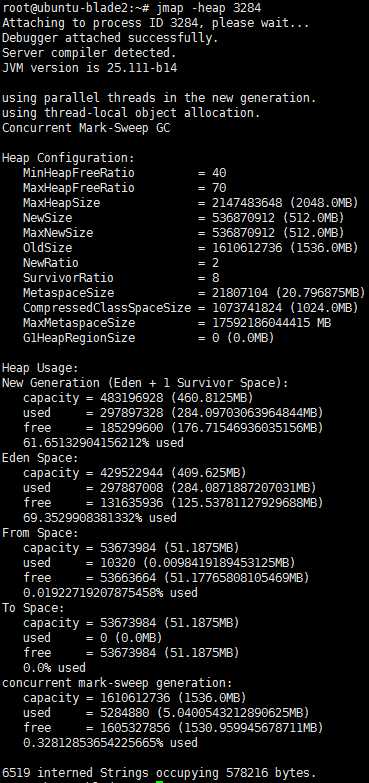This screenshot has width=369, height=783.
Task: Click the New Generation section header
Action: [x=146, y=383]
